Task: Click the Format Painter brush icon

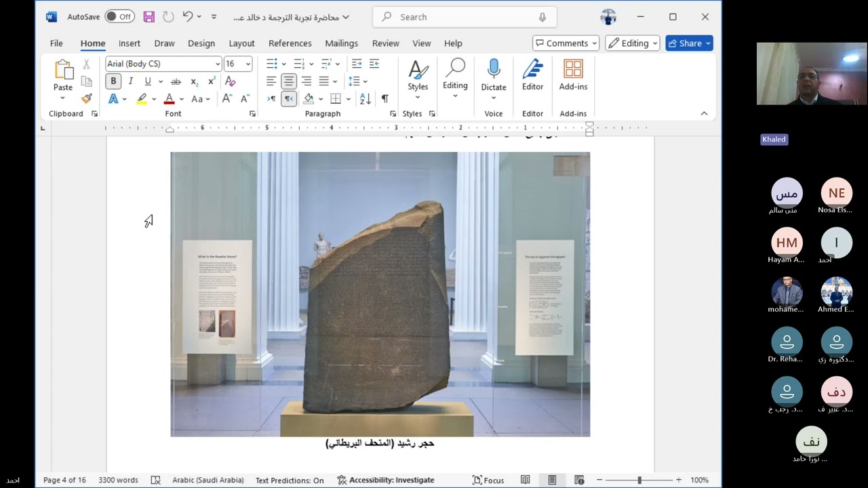Action: pyautogui.click(x=87, y=99)
